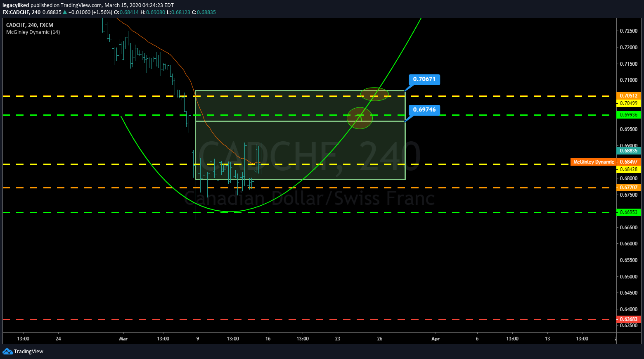
Task: Select the lower ellipse drawing near 0.697
Action: click(360, 118)
